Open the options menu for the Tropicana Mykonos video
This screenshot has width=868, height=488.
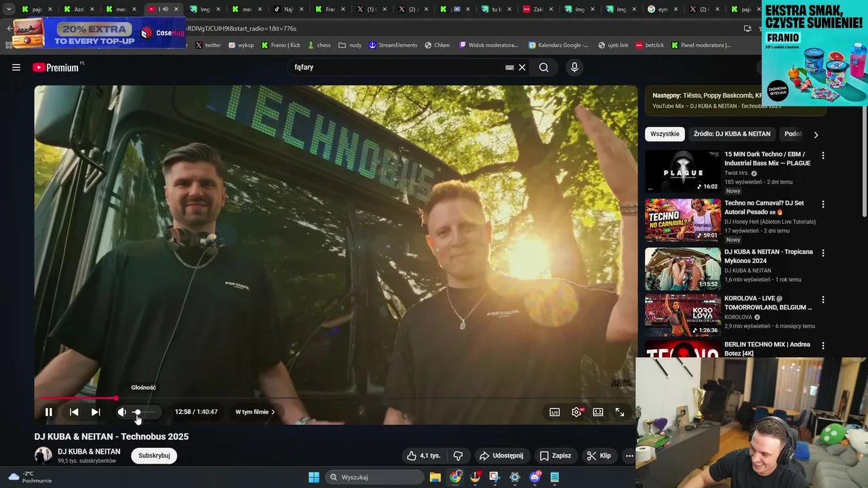(823, 253)
